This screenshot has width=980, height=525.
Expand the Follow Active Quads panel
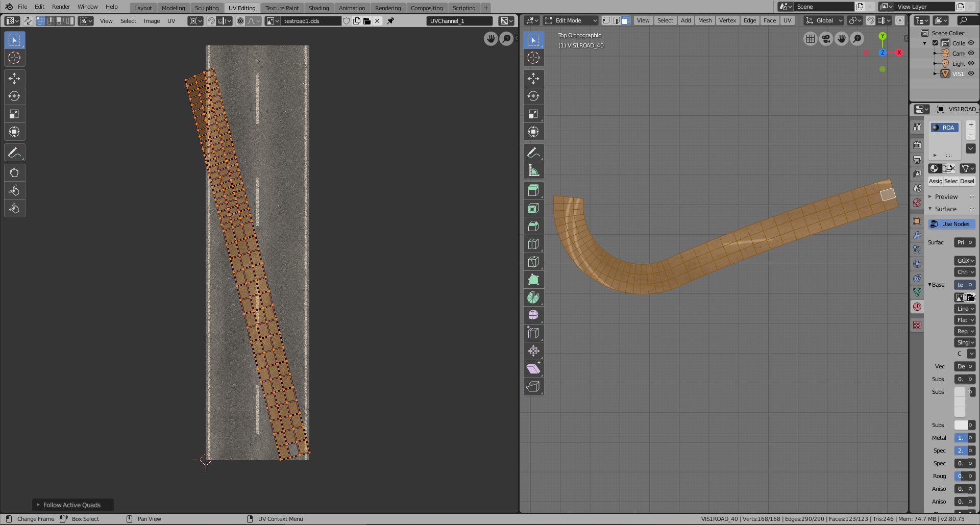point(72,505)
